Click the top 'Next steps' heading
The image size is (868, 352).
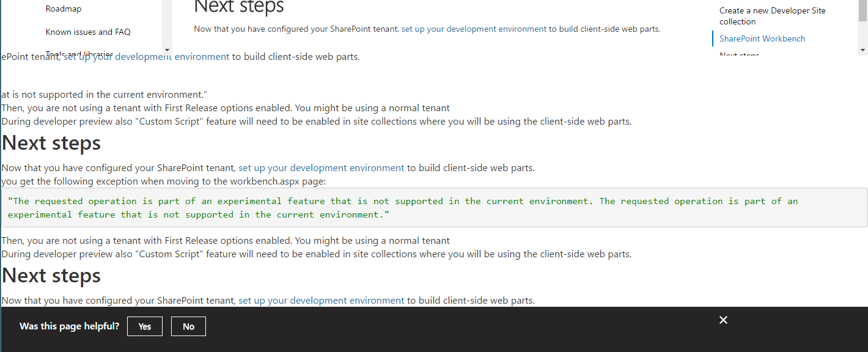click(239, 7)
